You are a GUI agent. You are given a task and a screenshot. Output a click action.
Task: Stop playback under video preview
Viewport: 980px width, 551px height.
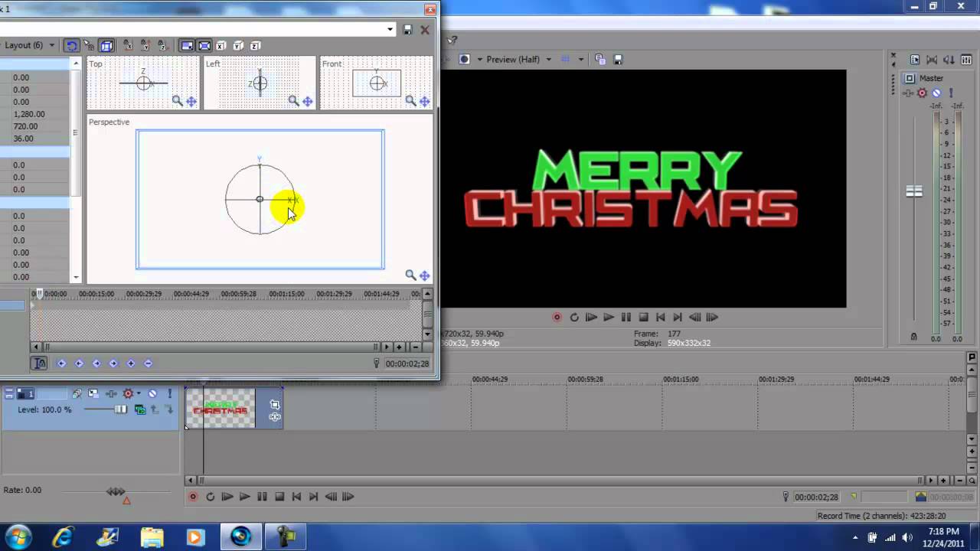643,317
